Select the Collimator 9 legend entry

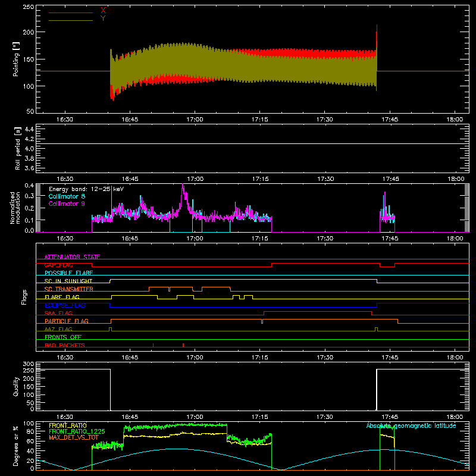(x=67, y=203)
